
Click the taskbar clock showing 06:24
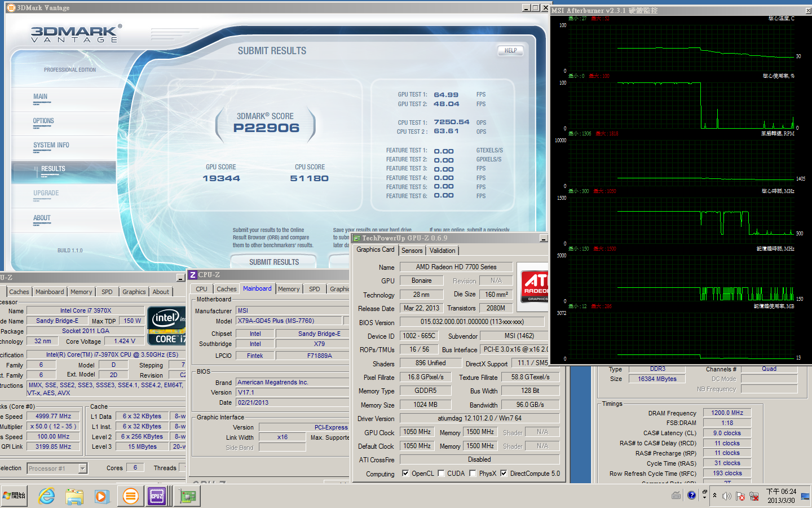(781, 496)
